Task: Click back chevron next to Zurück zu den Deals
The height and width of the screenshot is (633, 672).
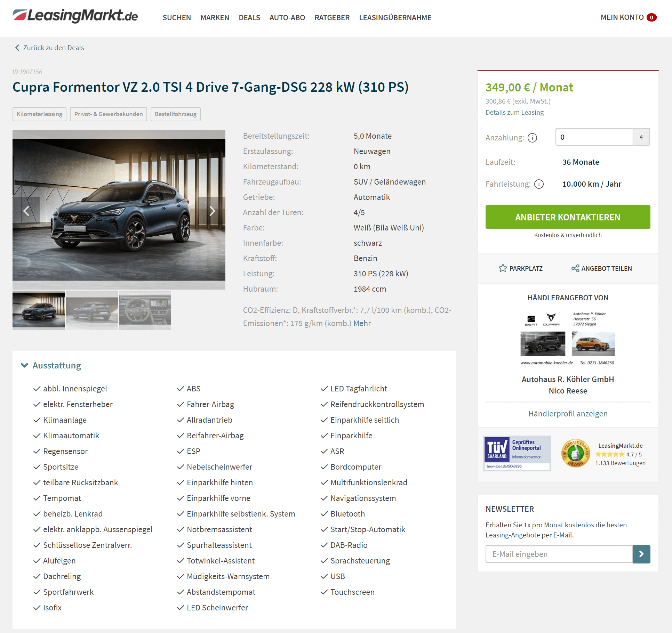Action: click(x=17, y=48)
